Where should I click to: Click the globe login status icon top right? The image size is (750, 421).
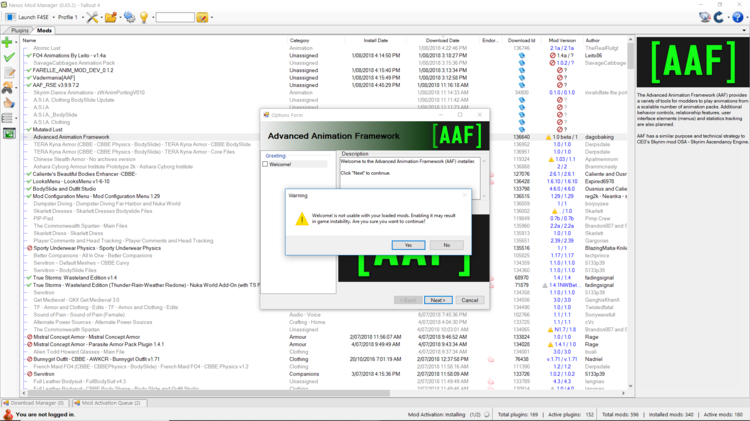[x=705, y=17]
